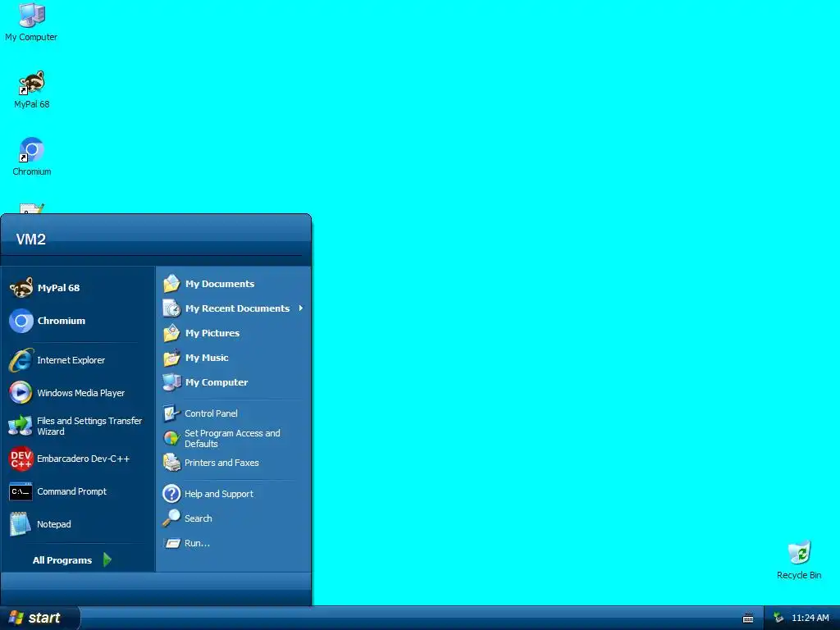Screen dimensions: 840x630
Task: Click the VM2 user name header
Action: coord(31,239)
